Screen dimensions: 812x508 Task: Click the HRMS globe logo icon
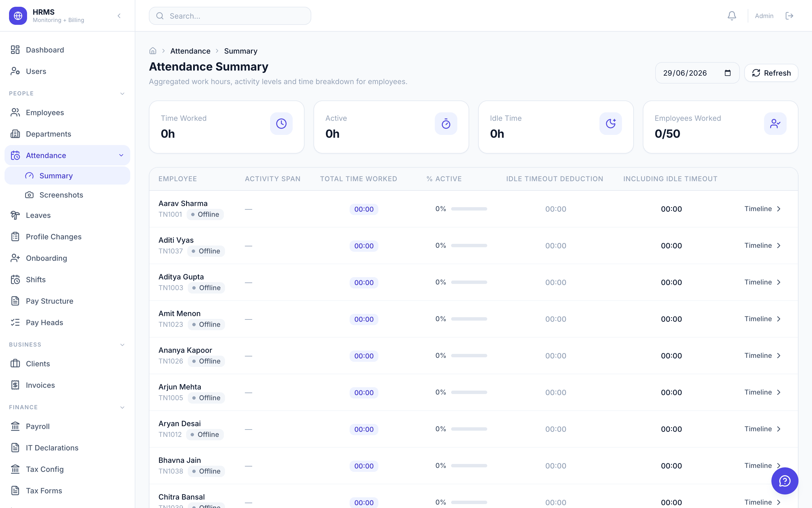pyautogui.click(x=18, y=16)
